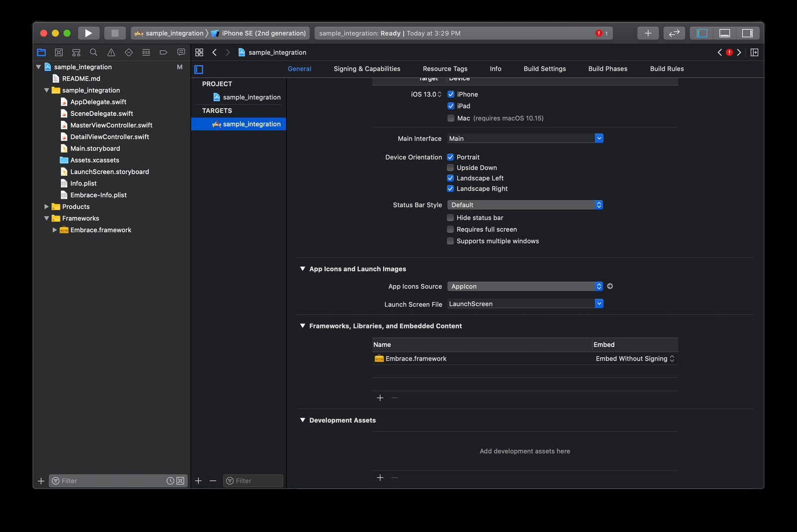Jump to the next issue arrow
797x532 pixels.
[x=739, y=52]
